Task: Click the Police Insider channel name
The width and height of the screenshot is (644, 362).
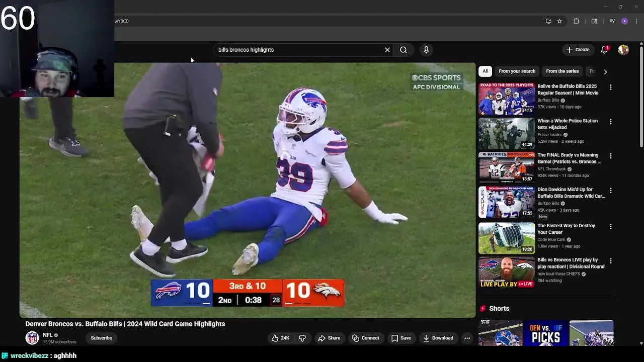Action: 549,135
